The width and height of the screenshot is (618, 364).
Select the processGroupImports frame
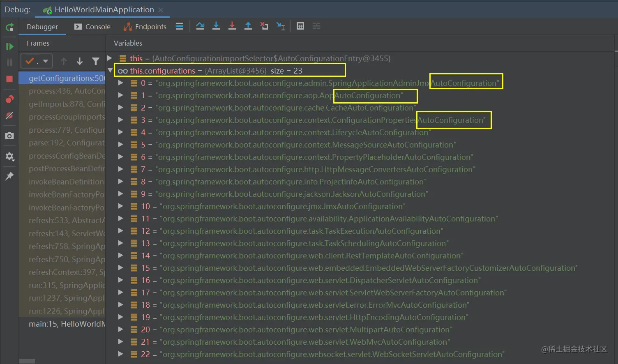62,117
